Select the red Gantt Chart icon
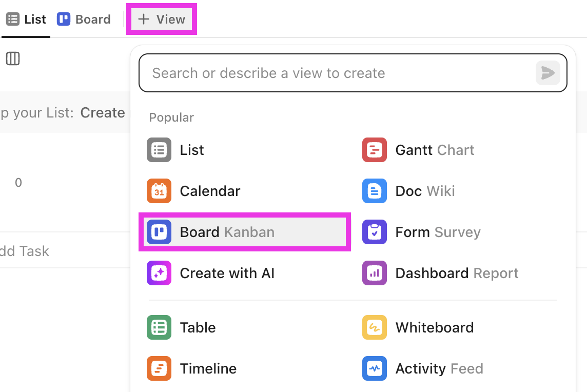Viewport: 587px width, 392px height. (375, 150)
